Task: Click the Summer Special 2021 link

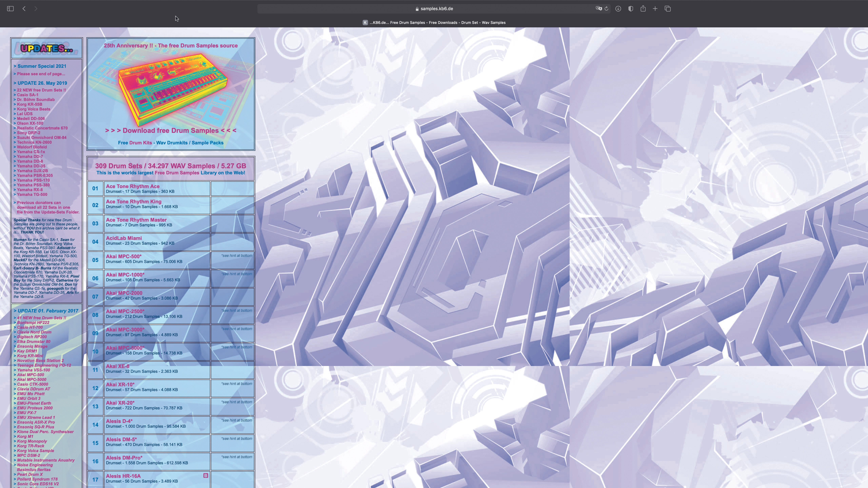Action: [41, 66]
